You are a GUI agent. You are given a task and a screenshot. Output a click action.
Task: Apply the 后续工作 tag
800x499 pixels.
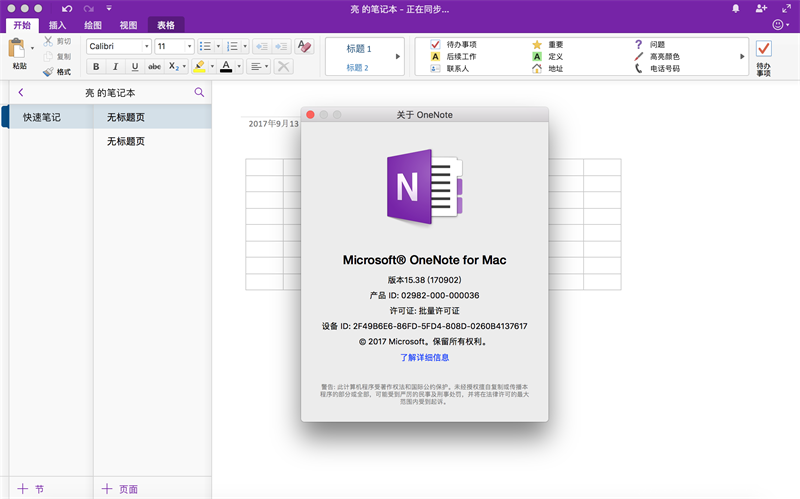(x=454, y=57)
